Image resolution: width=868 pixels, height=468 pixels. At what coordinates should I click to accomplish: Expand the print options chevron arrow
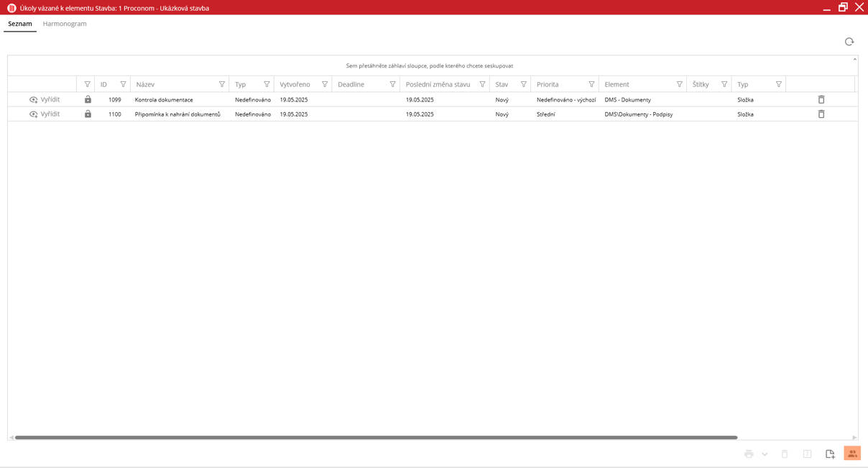click(x=765, y=454)
